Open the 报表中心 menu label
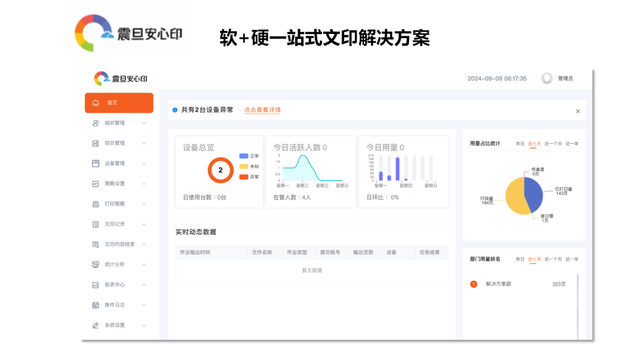 pos(114,284)
